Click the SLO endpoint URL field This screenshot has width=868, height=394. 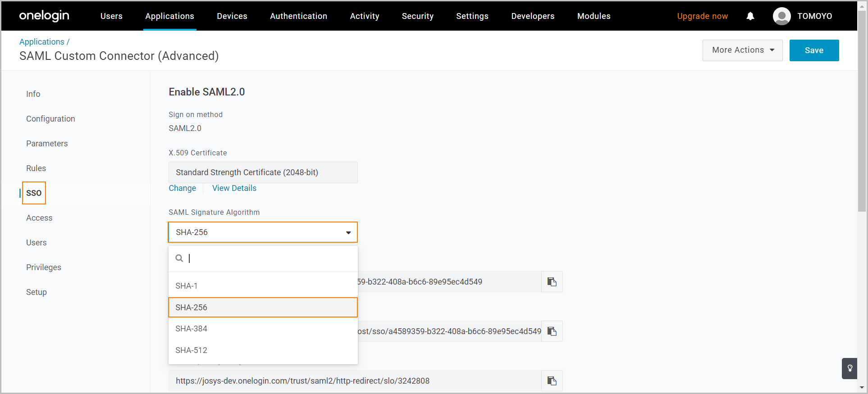point(355,381)
